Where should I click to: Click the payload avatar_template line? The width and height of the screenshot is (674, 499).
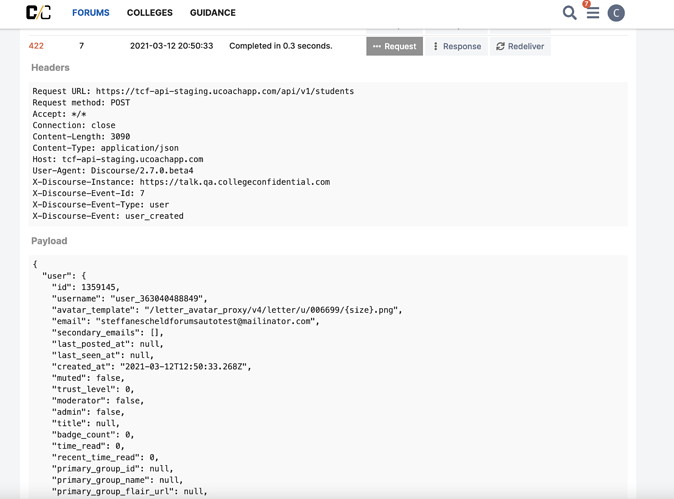(x=227, y=310)
